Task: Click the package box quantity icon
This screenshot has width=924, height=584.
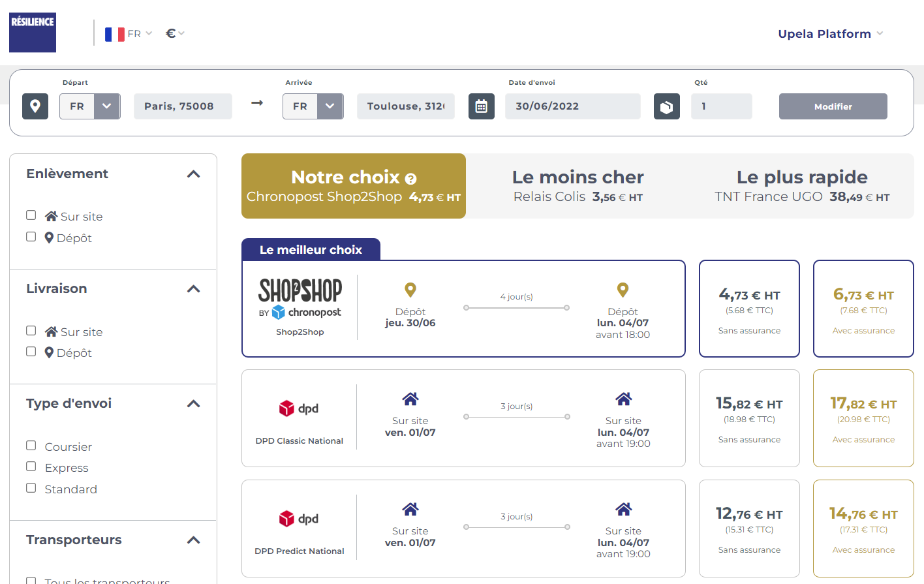Action: 667,106
